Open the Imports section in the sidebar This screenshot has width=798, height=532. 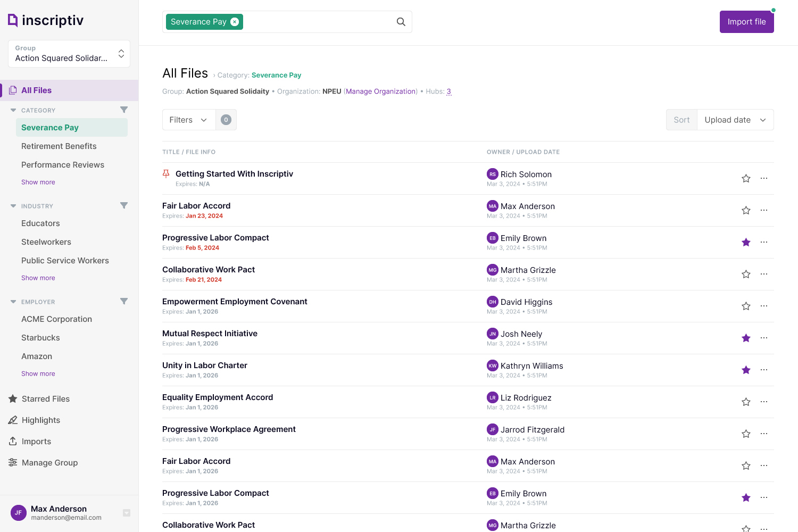pyautogui.click(x=36, y=441)
